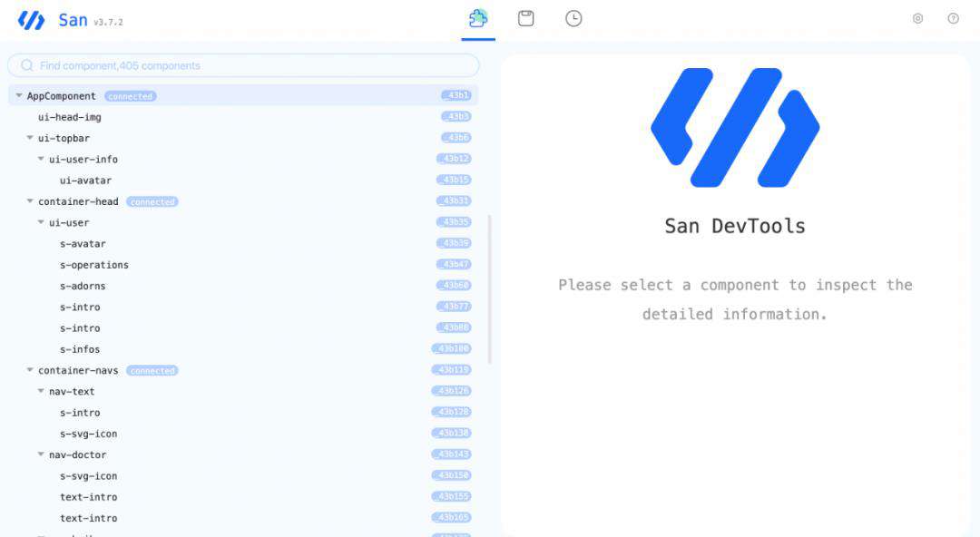
Task: Collapse the container-navs node arrow
Action: (30, 370)
